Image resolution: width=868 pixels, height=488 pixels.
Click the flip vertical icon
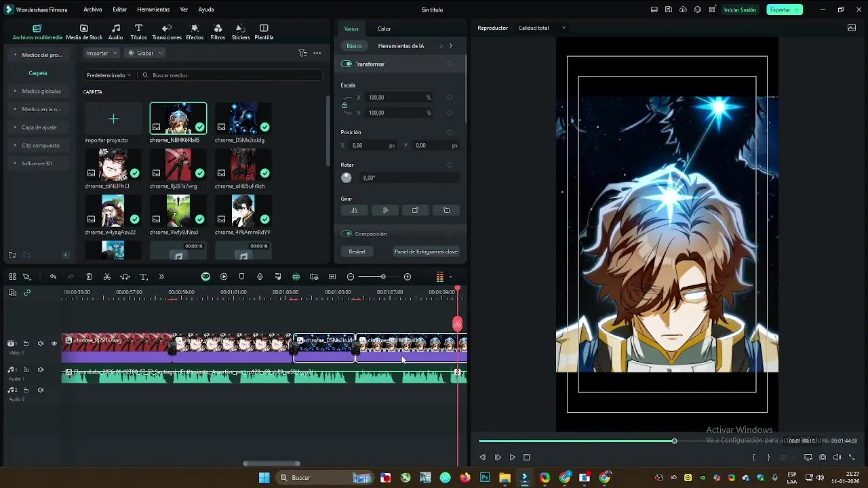tap(385, 210)
